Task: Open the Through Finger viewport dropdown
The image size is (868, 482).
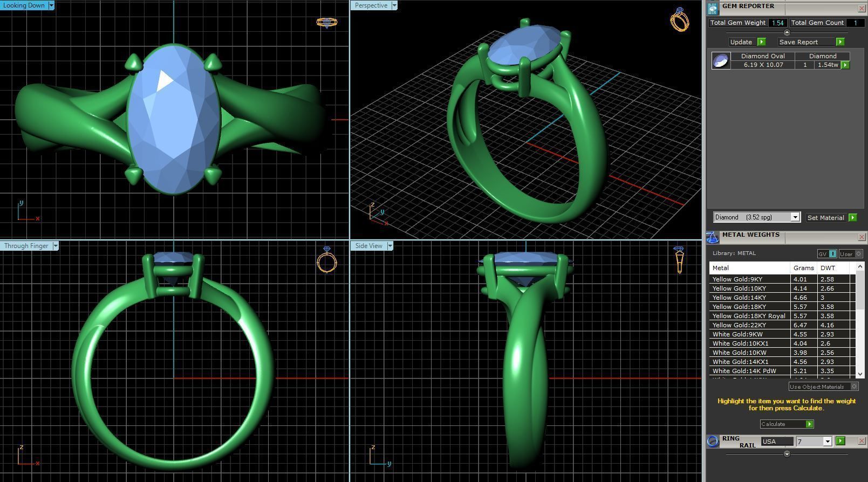Action: click(x=55, y=246)
